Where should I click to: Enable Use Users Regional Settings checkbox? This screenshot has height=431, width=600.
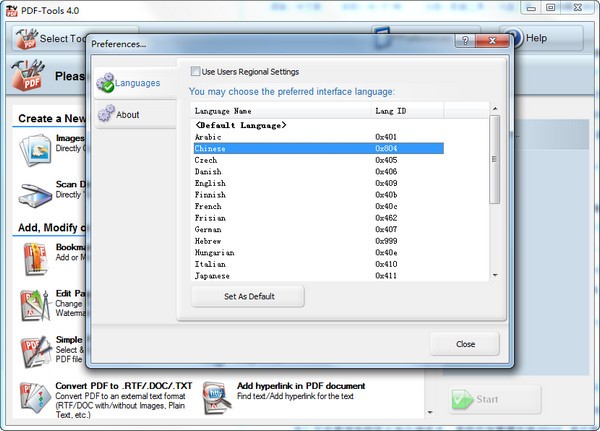point(195,72)
